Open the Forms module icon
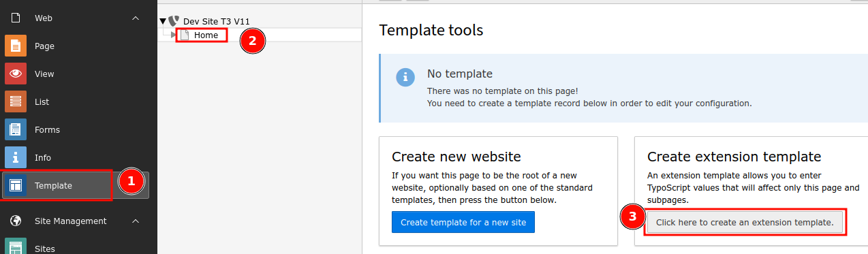This screenshot has height=254, width=868. [16, 129]
